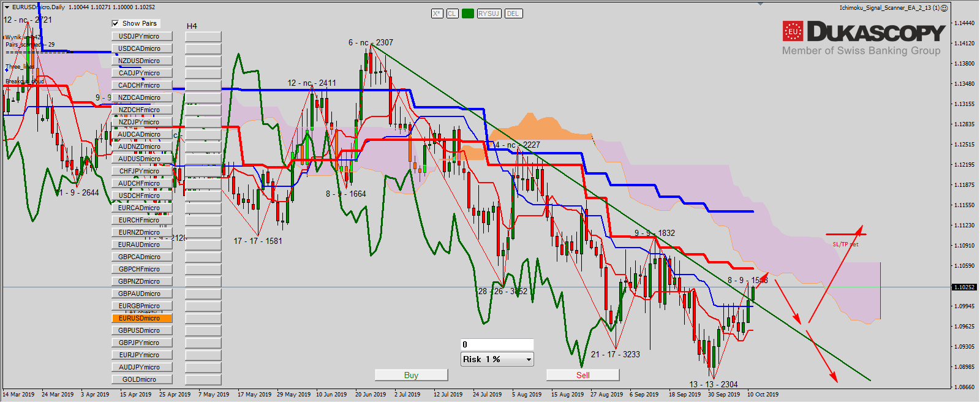Click the Buy button

[411, 375]
